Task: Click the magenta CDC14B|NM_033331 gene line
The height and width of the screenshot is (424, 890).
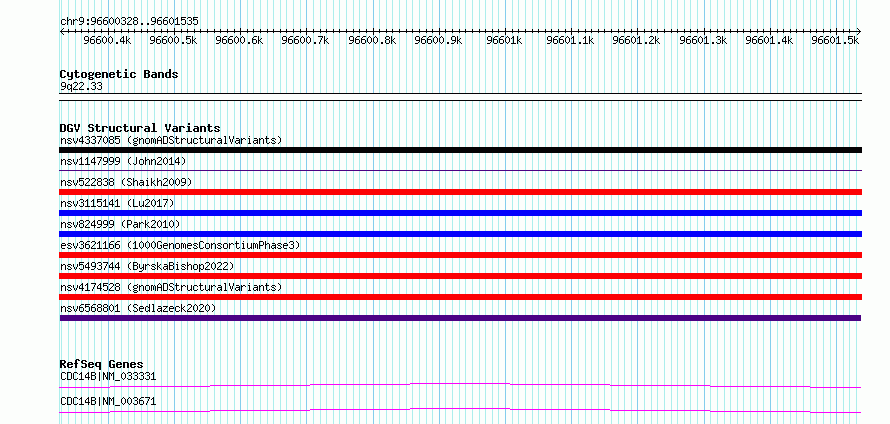Action: (x=460, y=385)
